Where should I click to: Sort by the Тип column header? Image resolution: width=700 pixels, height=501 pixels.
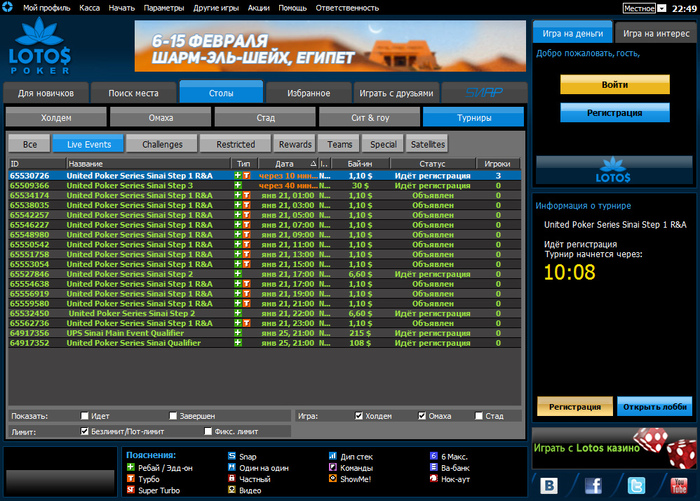244,163
